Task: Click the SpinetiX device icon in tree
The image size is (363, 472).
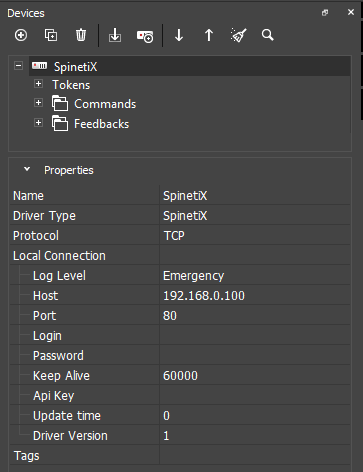Action: tap(39, 66)
